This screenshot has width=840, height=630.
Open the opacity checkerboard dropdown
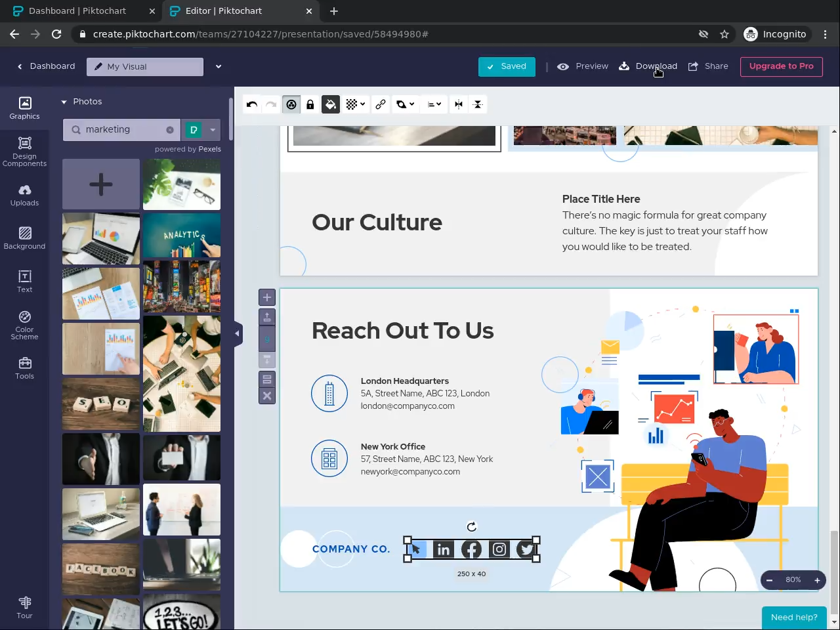(356, 104)
